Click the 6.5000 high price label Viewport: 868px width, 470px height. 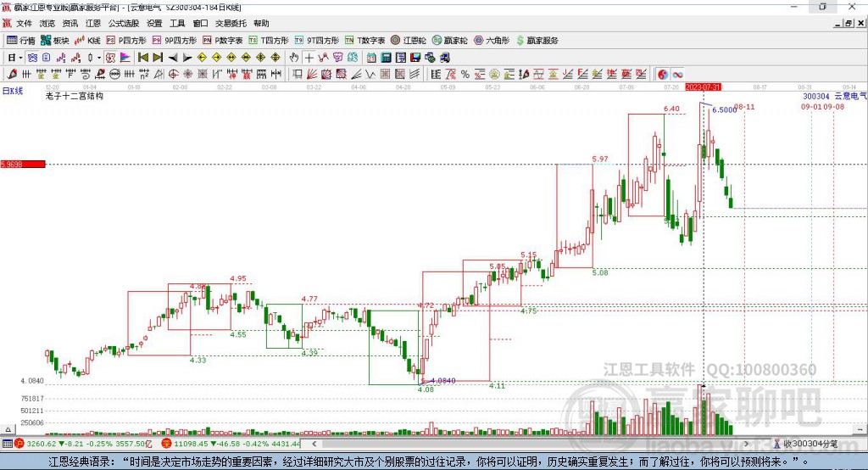coord(724,109)
